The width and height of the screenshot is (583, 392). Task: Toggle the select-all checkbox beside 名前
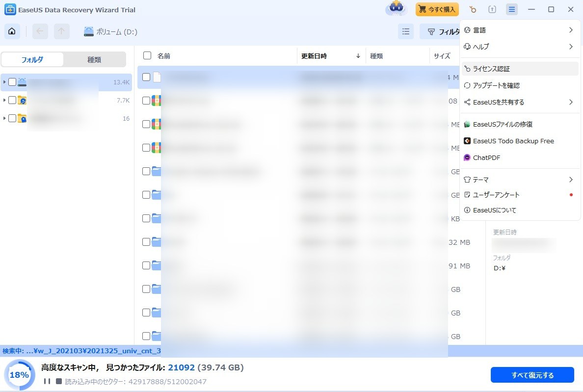pos(146,56)
